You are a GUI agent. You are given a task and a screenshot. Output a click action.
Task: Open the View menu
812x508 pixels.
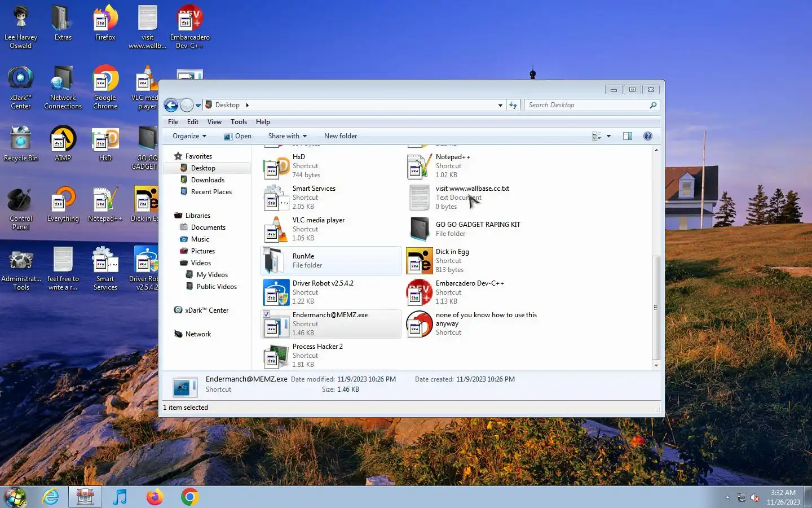[x=214, y=122]
